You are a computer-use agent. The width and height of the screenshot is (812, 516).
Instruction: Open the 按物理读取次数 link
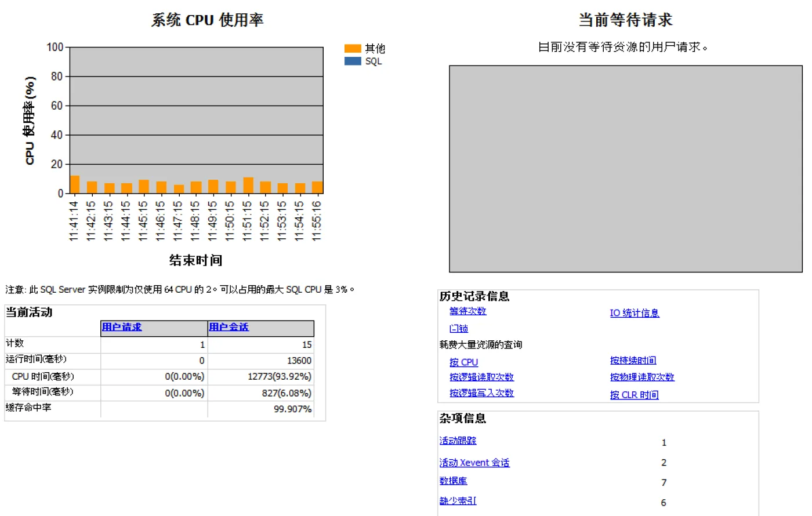[642, 377]
